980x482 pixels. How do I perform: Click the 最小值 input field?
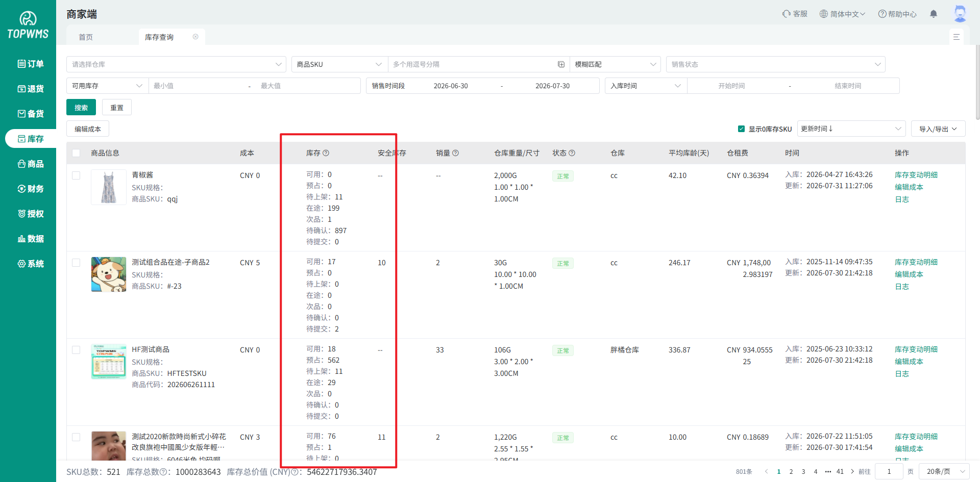(x=197, y=86)
